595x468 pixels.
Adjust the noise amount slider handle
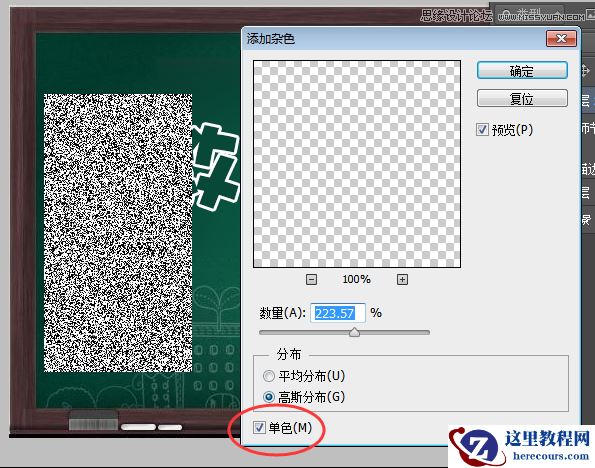pos(354,332)
